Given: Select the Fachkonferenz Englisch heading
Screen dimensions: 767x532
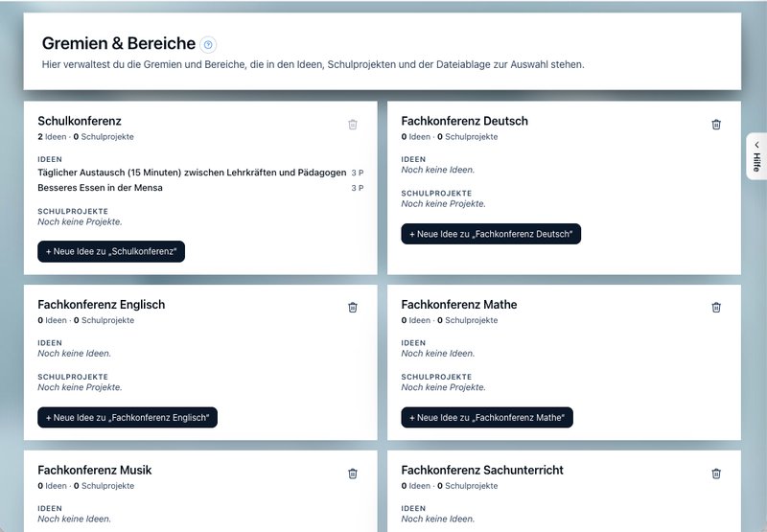Looking at the screenshot, I should coord(102,304).
